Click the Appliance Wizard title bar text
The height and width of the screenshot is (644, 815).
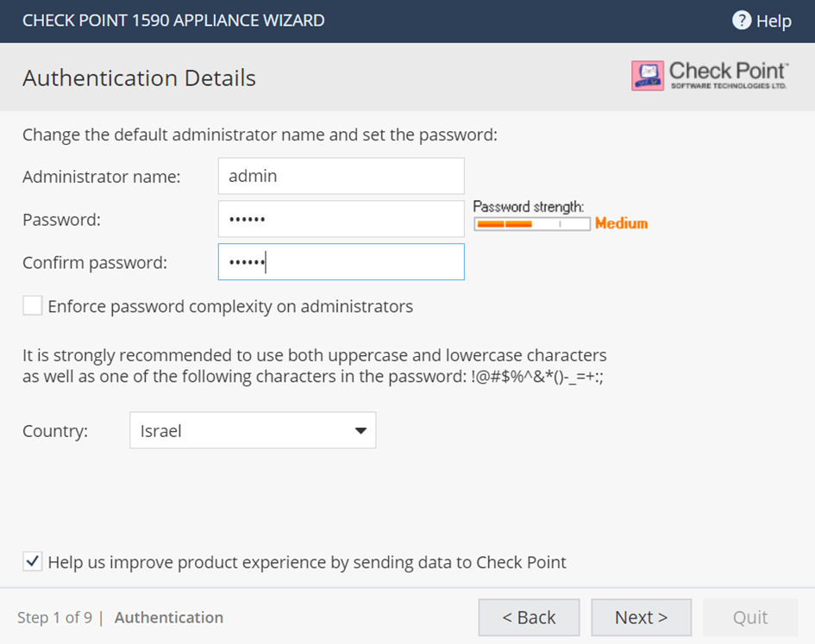[173, 21]
